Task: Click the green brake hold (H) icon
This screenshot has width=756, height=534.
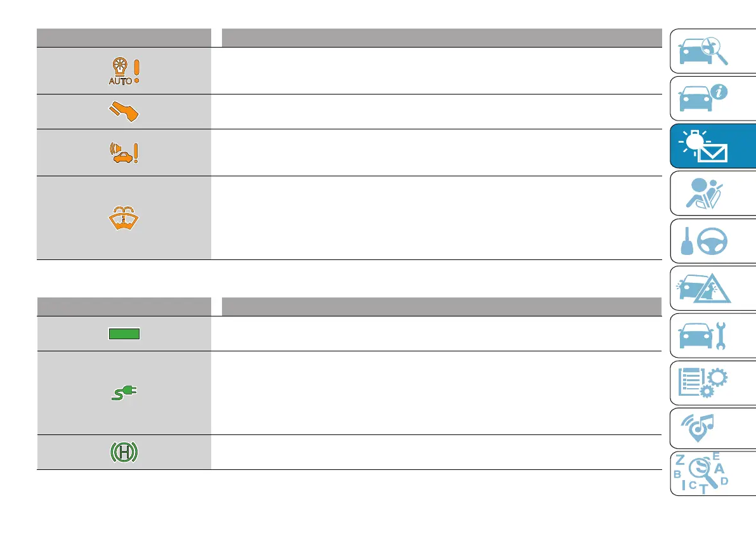Action: (x=123, y=452)
